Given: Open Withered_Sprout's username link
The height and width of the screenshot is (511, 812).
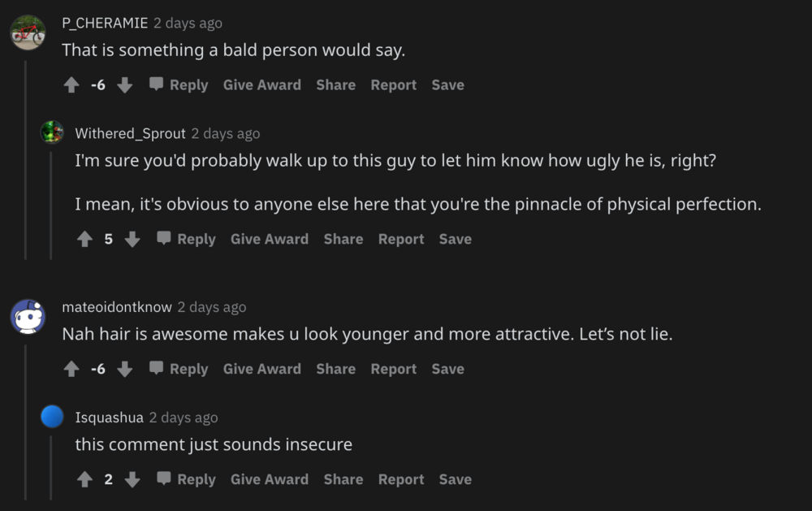Looking at the screenshot, I should coord(130,133).
